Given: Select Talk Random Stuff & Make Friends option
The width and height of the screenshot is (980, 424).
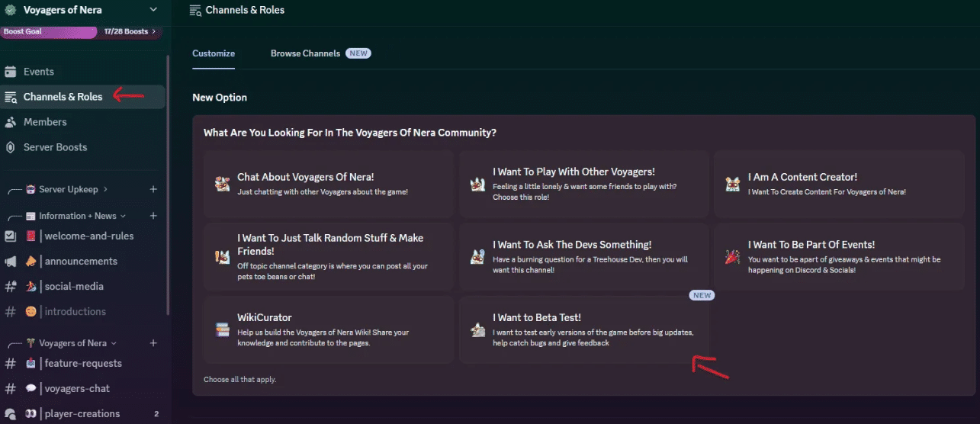Looking at the screenshot, I should click(329, 257).
